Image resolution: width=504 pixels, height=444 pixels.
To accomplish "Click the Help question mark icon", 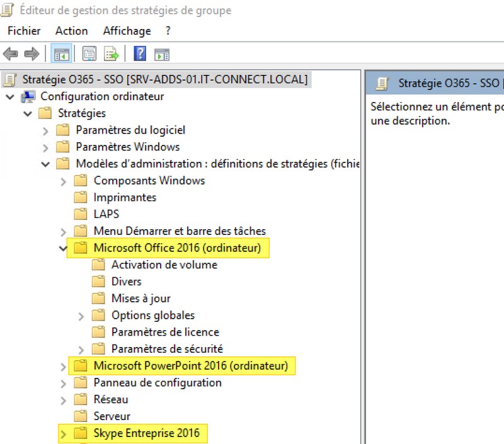I will (x=139, y=54).
